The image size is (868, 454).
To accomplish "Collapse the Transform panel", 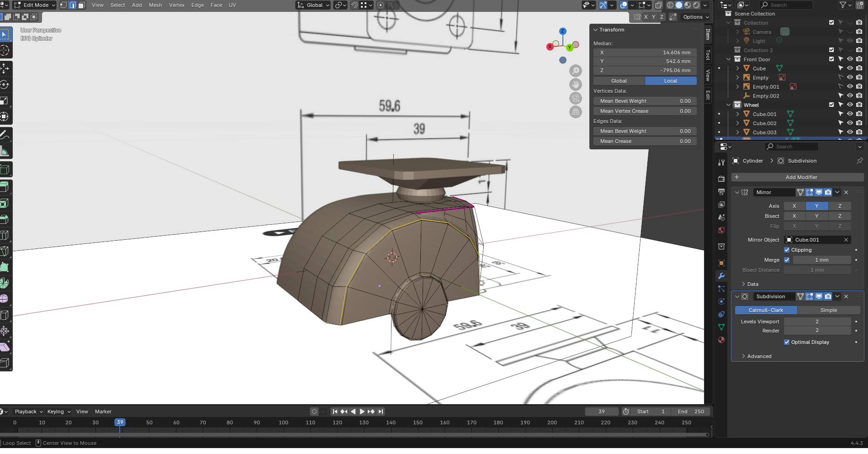I will click(596, 30).
